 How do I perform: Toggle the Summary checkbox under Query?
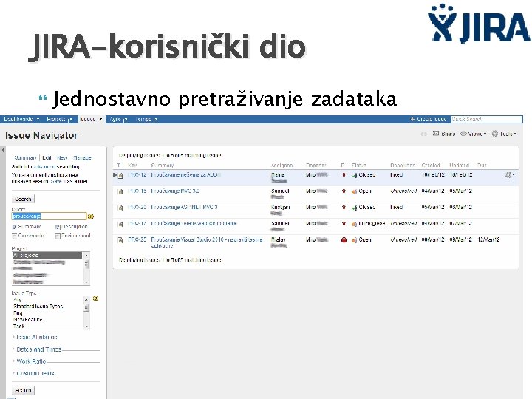(x=14, y=227)
